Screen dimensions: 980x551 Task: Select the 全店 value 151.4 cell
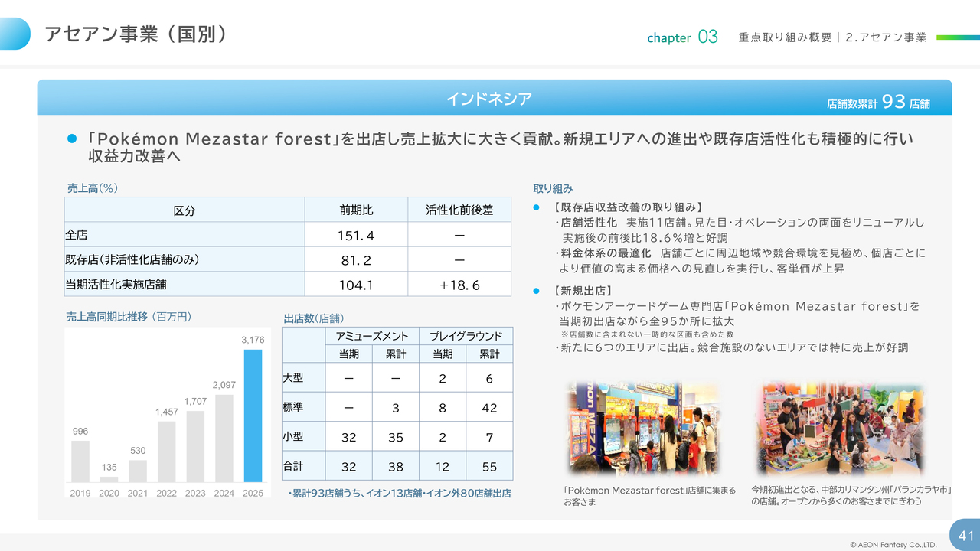tap(356, 235)
